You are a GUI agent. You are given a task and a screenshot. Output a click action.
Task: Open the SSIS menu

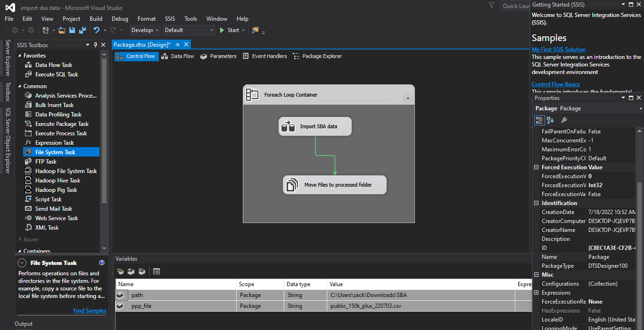[x=170, y=19]
